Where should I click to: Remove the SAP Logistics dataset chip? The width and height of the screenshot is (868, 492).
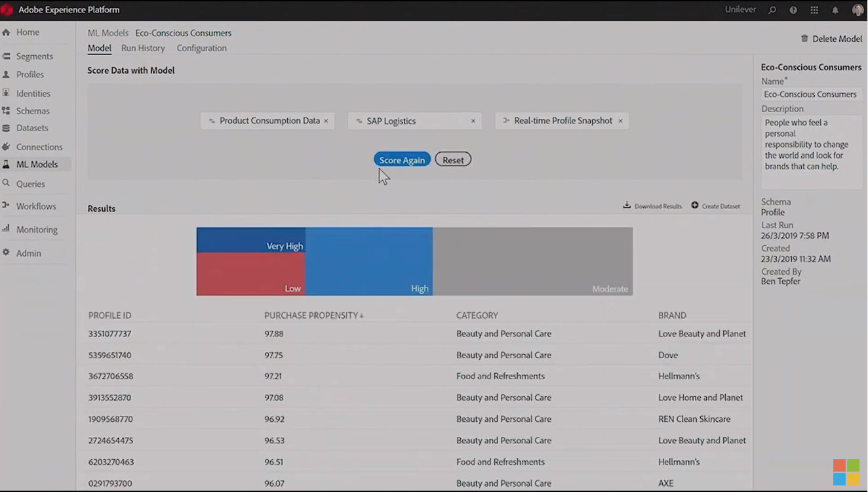(x=473, y=121)
